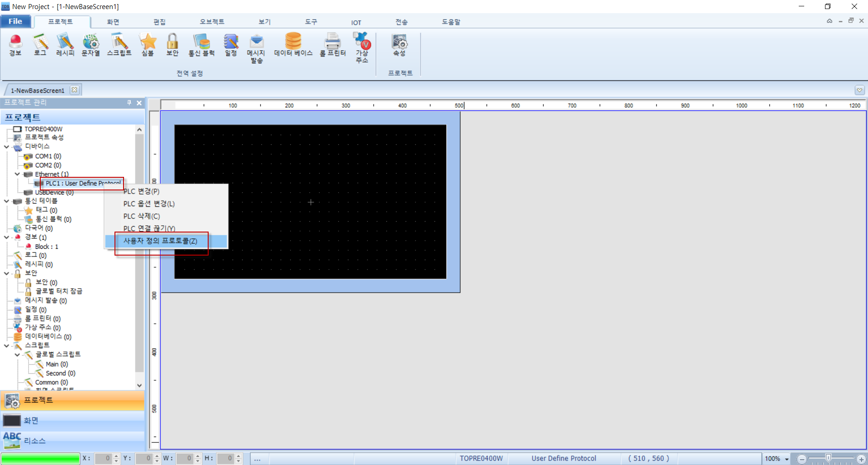868x465 pixels.
Task: Select 사용자 정의 프로토콜(Z) menu entry
Action: 166,241
